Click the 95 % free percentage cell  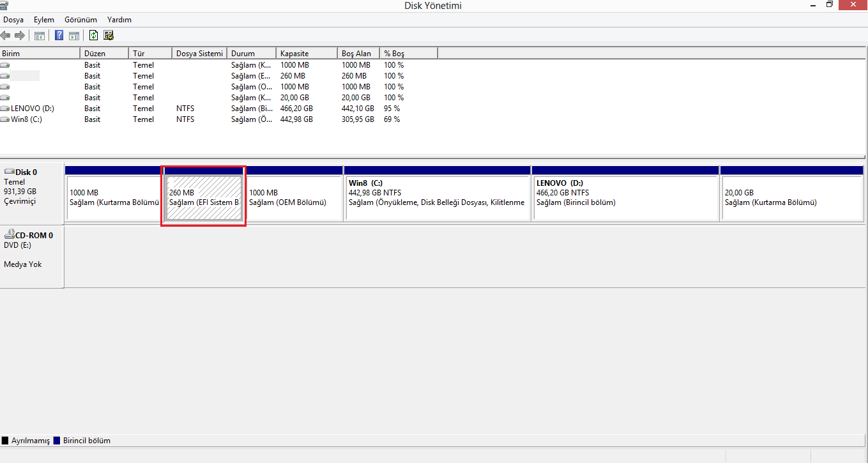pyautogui.click(x=392, y=109)
